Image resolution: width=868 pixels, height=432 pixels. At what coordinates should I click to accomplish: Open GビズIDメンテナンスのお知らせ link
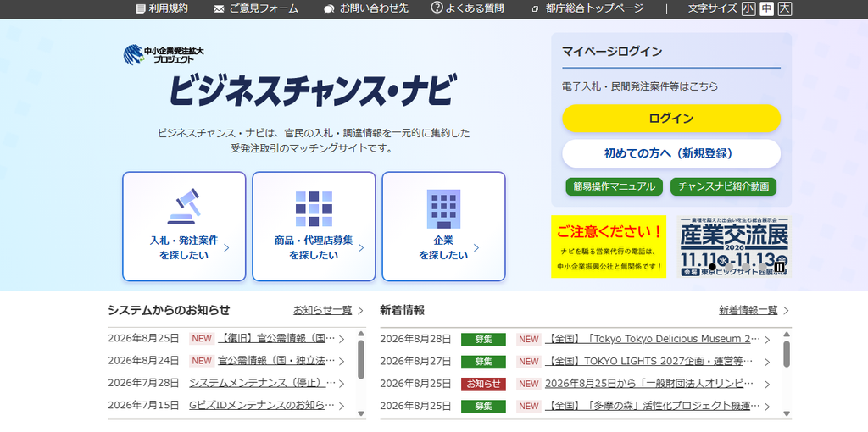coord(263,406)
